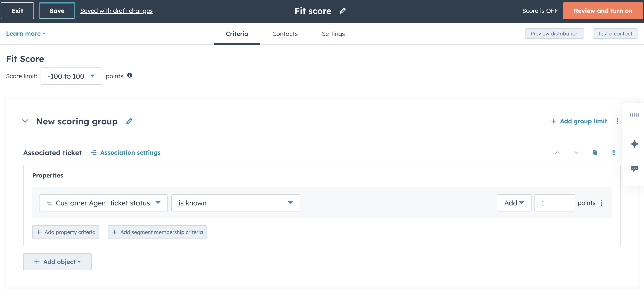The width and height of the screenshot is (644, 303).
Task: Delete the Associated ticket group via trash icon
Action: pyautogui.click(x=614, y=153)
